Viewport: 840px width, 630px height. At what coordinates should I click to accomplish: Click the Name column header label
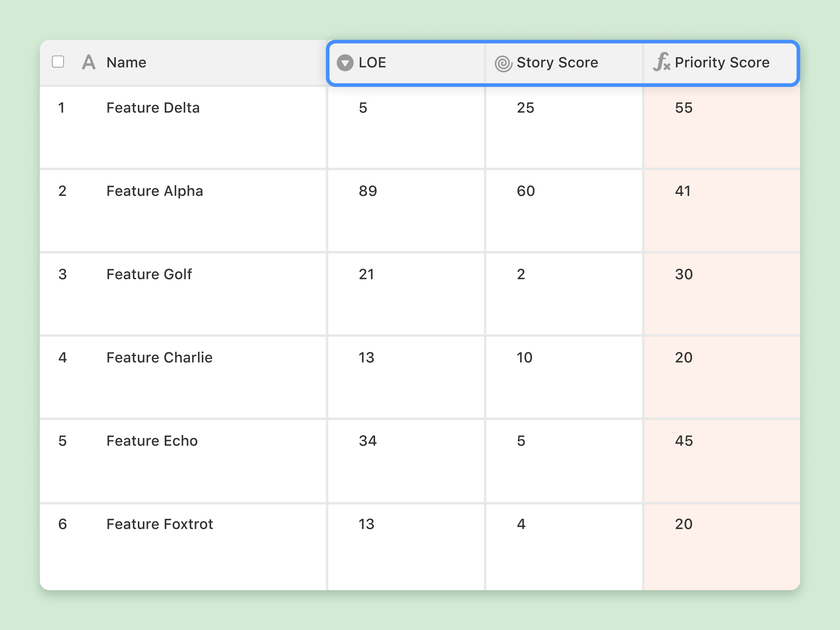(x=126, y=63)
